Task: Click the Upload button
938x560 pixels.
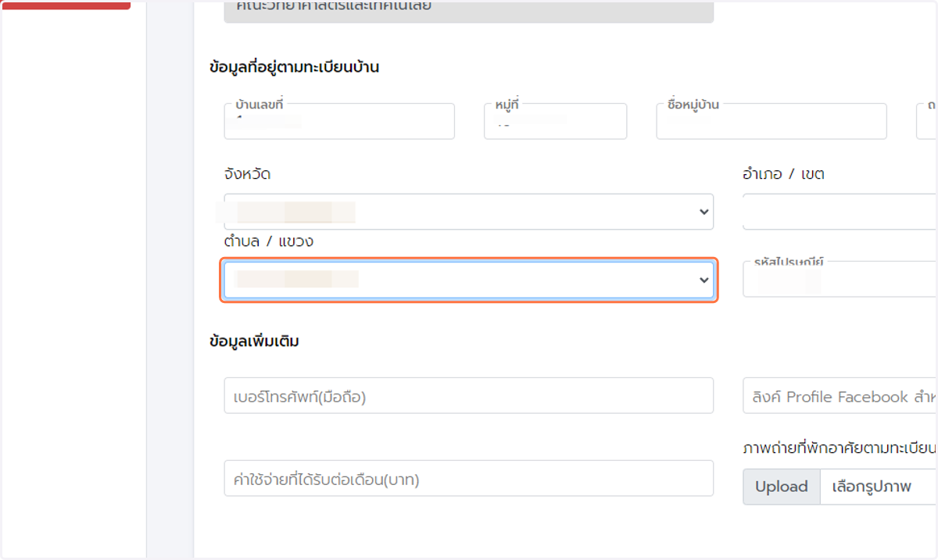Action: coord(781,487)
